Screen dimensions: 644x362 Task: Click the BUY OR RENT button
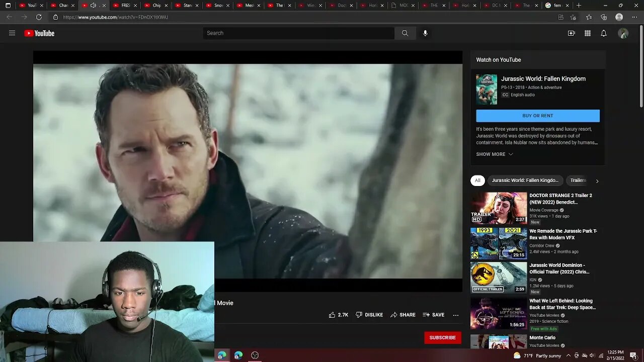tap(538, 116)
